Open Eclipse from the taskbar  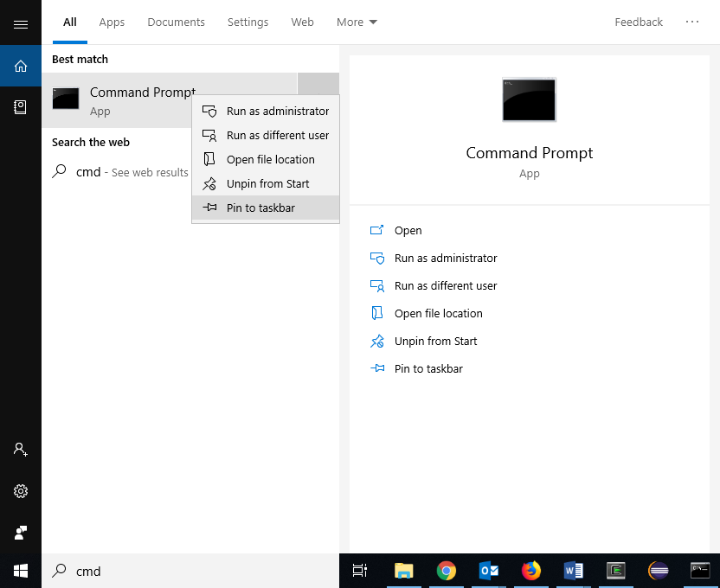tap(659, 571)
